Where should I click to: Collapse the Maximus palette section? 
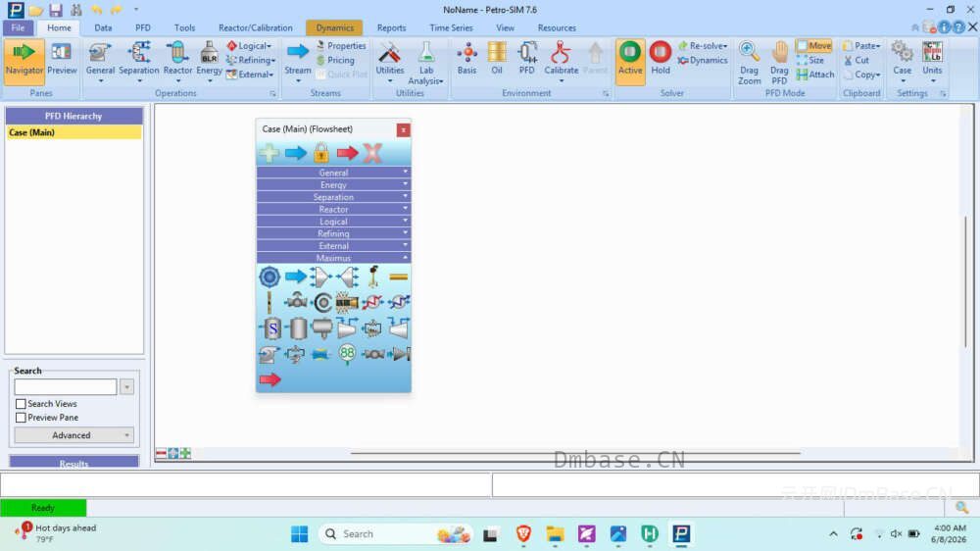pyautogui.click(x=333, y=258)
